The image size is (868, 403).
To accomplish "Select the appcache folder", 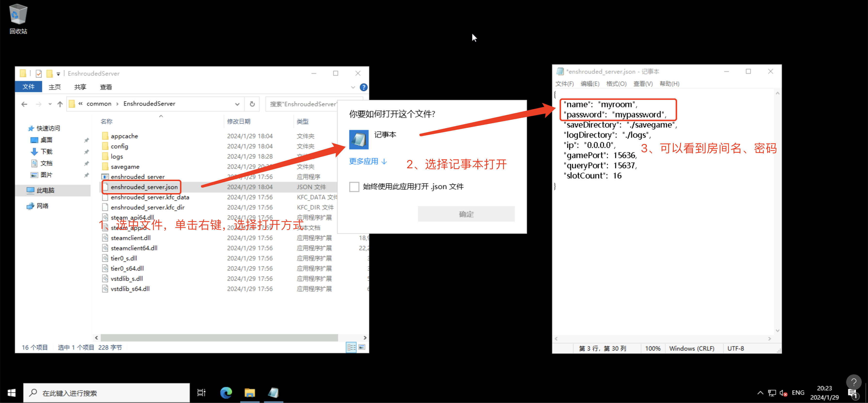I will [x=124, y=136].
